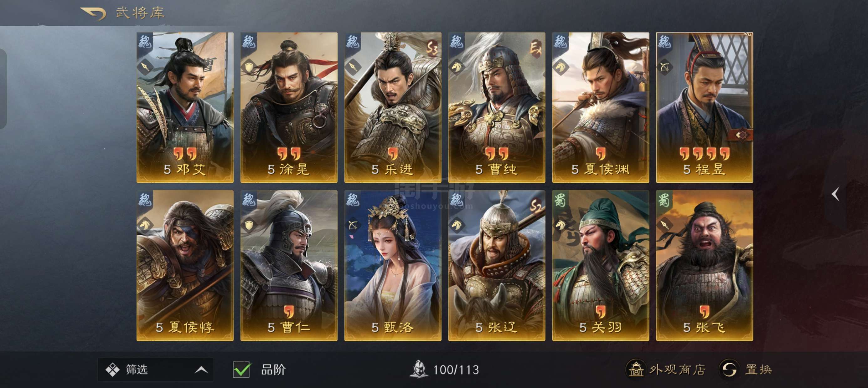Open the collapsed tab on the left edge
The width and height of the screenshot is (868, 388).
pos(3,89)
